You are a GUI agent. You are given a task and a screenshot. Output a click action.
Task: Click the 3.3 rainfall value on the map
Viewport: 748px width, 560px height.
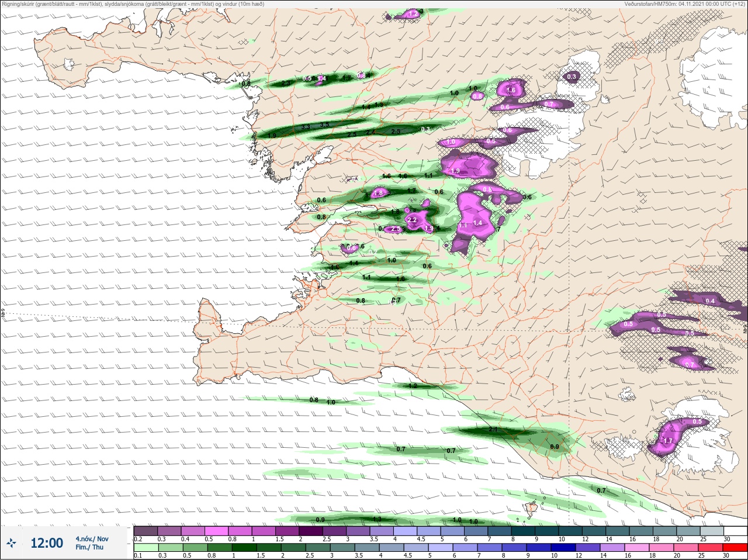click(x=306, y=127)
